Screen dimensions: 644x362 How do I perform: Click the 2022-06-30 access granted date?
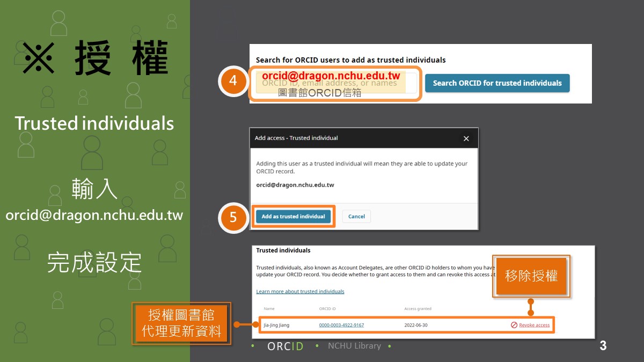click(x=416, y=325)
